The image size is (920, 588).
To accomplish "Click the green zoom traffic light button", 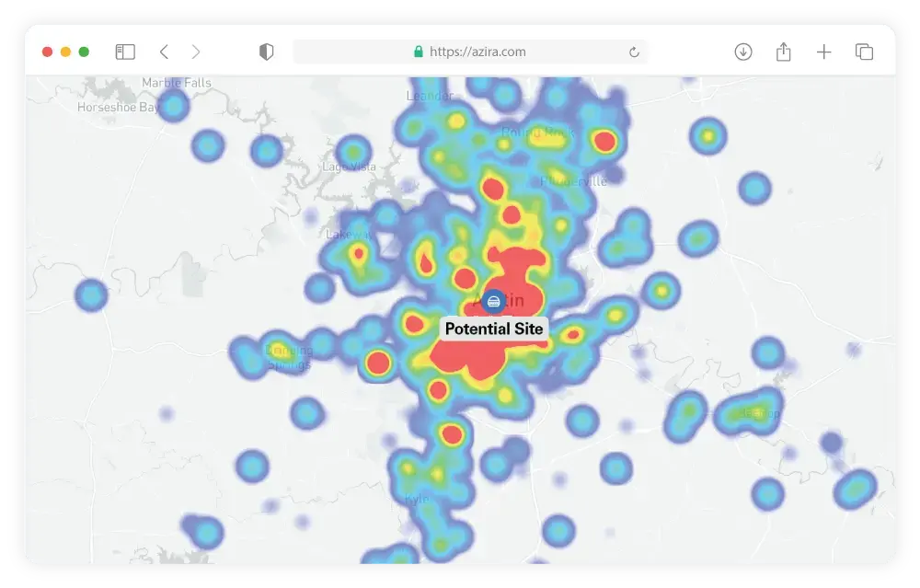I will pos(84,52).
